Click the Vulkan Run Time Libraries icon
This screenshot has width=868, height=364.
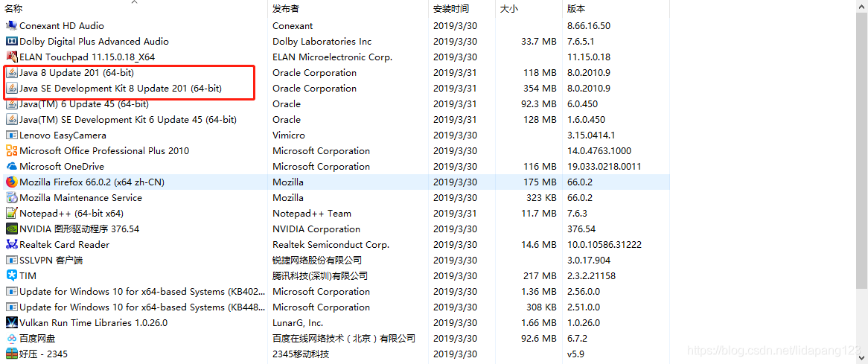coord(11,322)
